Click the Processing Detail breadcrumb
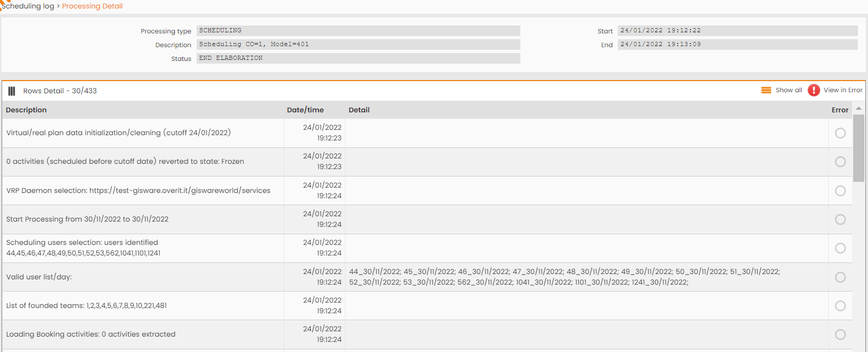The height and width of the screenshot is (352, 868). [x=92, y=6]
